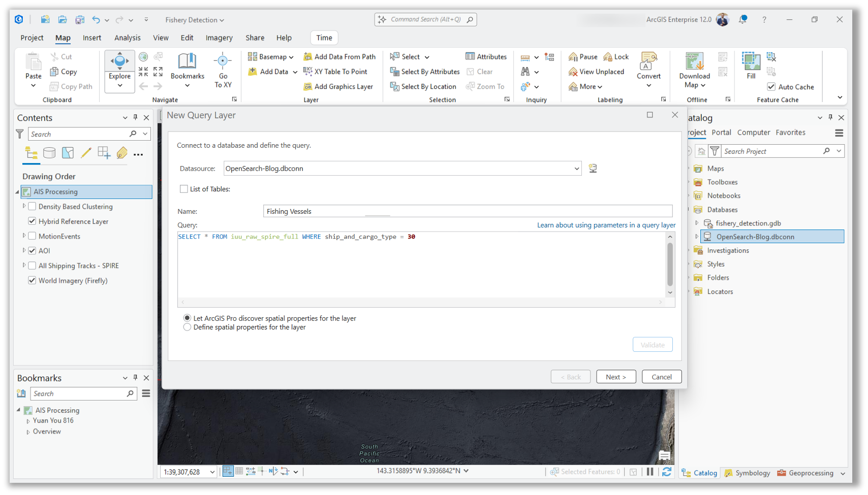Open the map scale dropdown

212,472
